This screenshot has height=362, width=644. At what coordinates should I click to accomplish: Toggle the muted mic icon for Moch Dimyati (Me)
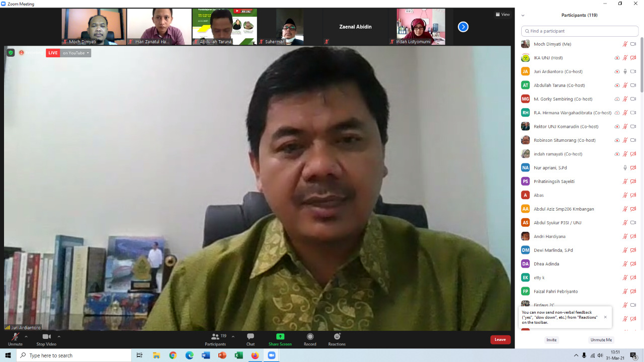click(625, 44)
